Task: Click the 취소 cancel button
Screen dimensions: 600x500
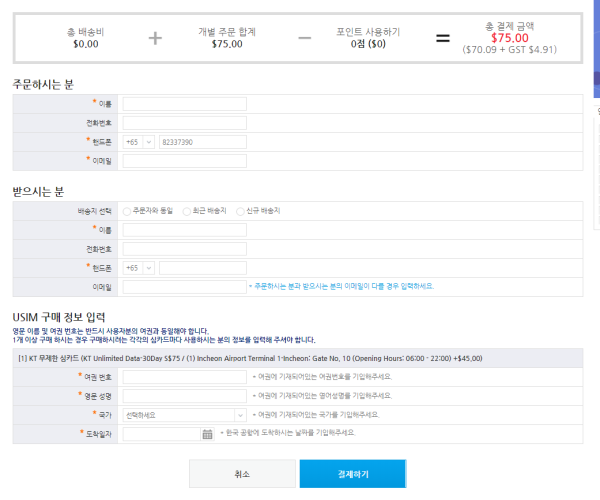Action: [x=242, y=474]
